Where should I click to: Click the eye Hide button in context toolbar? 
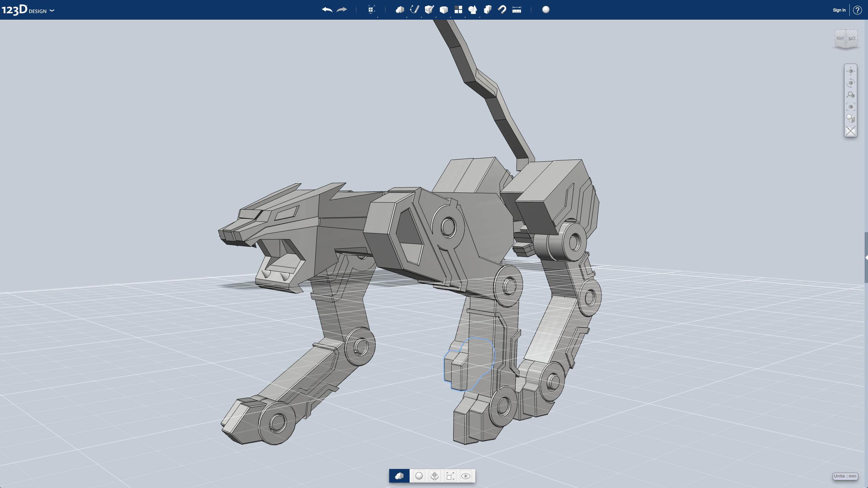(x=466, y=476)
